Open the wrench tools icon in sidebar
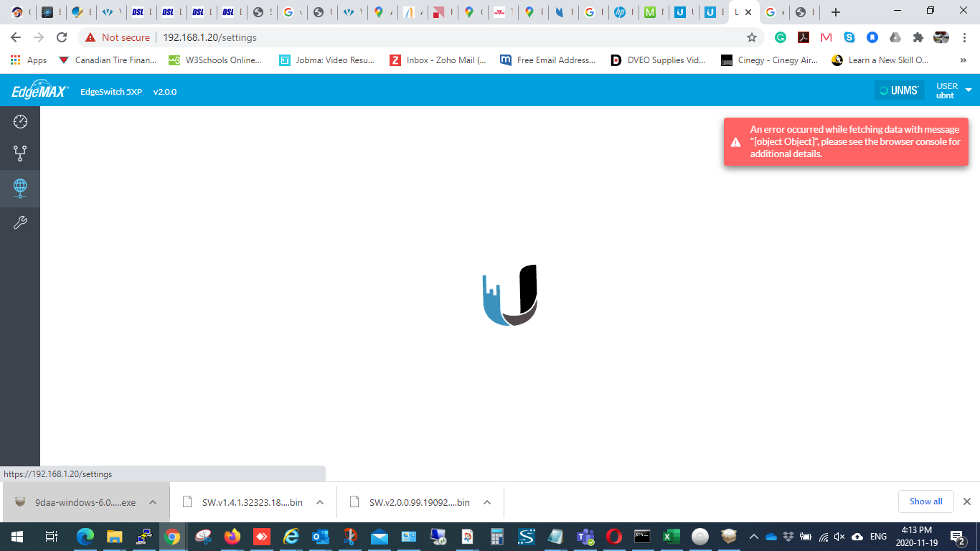980x551 pixels. 20,223
